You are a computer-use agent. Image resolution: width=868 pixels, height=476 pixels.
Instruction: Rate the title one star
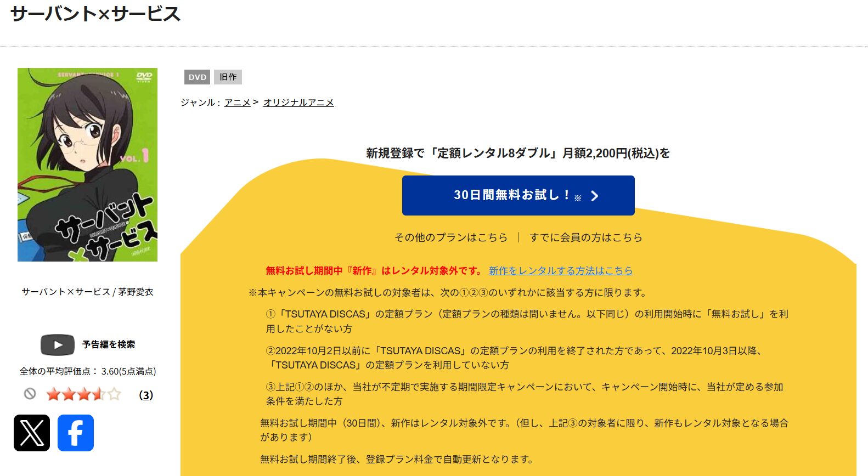tap(53, 394)
